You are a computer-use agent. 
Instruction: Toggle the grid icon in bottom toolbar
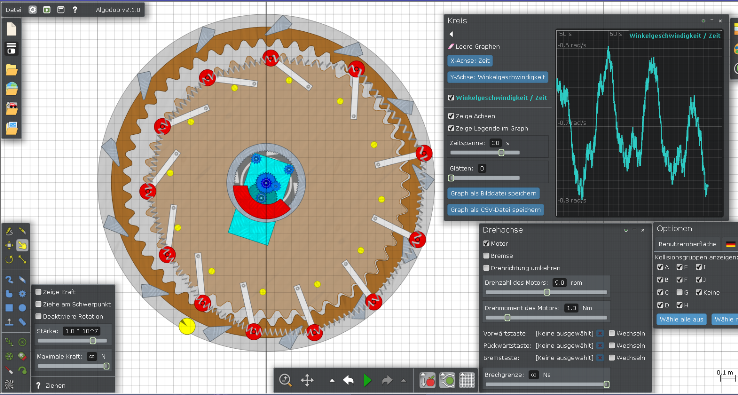(467, 380)
